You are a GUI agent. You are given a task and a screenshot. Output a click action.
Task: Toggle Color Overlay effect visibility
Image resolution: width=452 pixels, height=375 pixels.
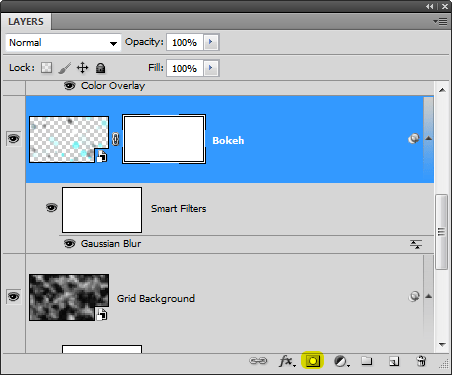[x=69, y=86]
